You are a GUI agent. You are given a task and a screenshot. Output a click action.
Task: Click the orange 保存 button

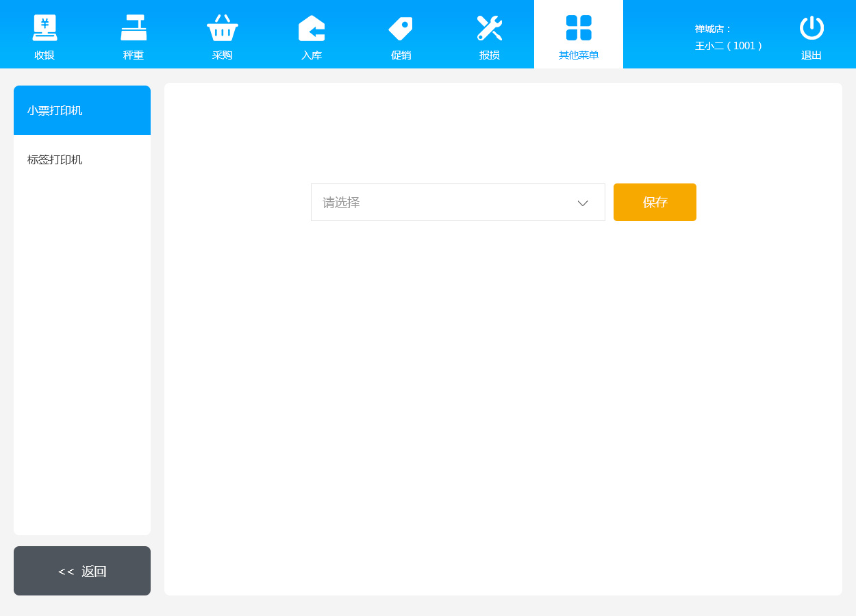tap(655, 203)
